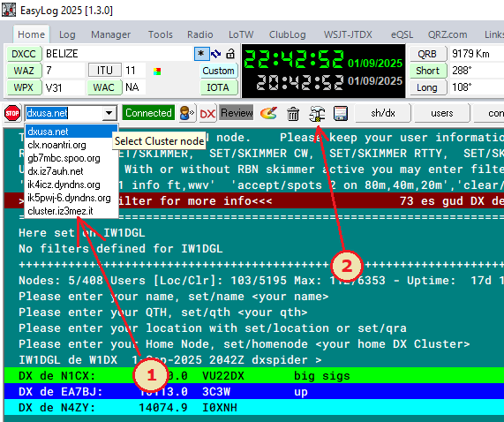The width and height of the screenshot is (504, 422).
Task: Click the BELIZE DXCC field
Action: click(118, 54)
